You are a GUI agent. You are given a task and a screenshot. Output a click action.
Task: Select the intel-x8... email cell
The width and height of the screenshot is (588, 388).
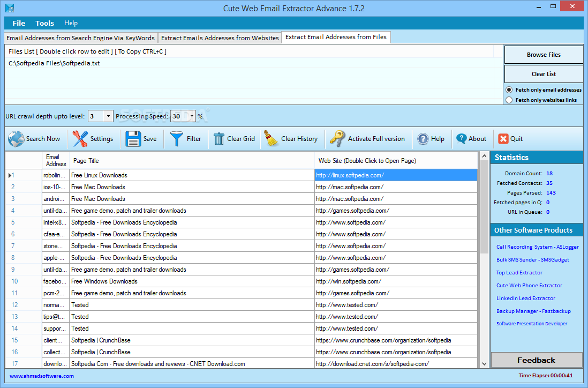[56, 222]
